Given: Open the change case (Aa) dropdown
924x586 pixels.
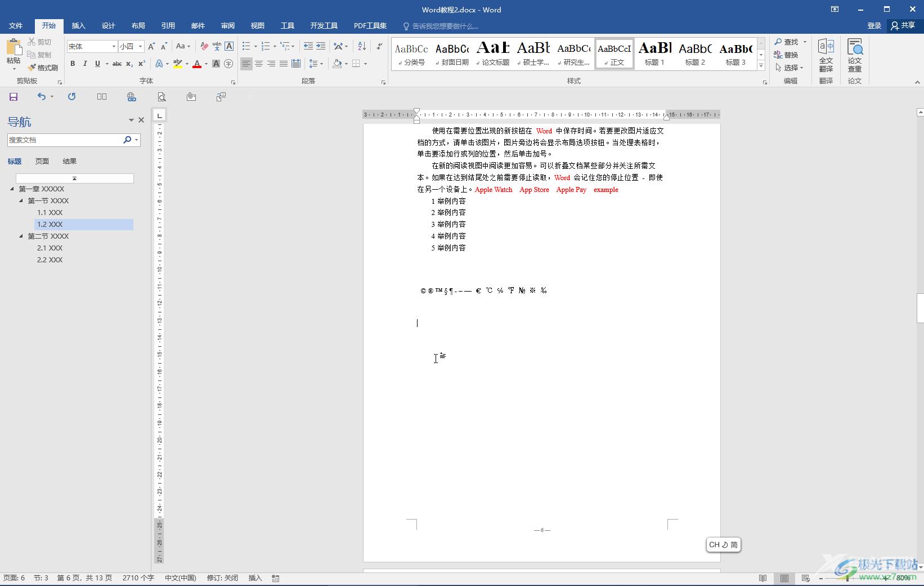Looking at the screenshot, I should point(183,46).
